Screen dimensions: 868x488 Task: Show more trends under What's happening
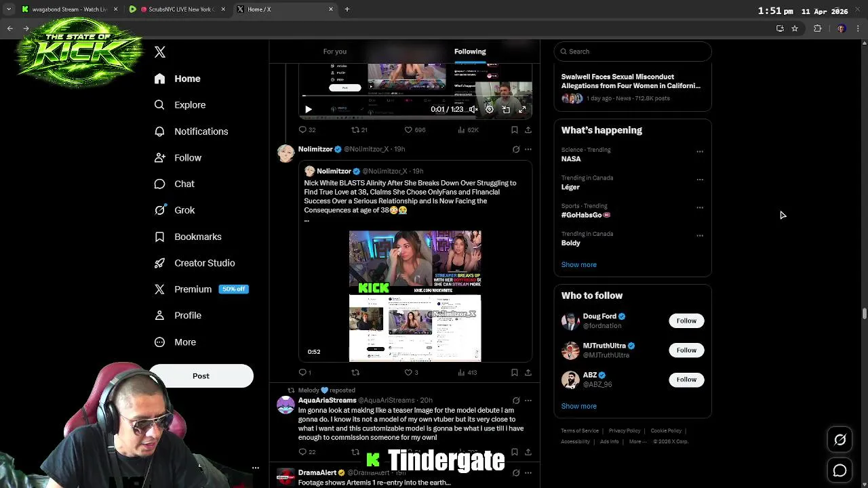[579, 265]
